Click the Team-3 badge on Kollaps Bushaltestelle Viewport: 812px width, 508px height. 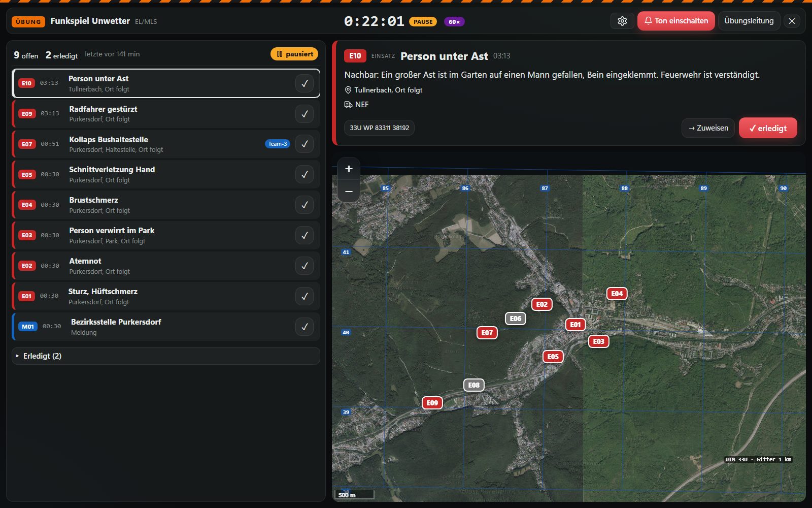tap(278, 144)
